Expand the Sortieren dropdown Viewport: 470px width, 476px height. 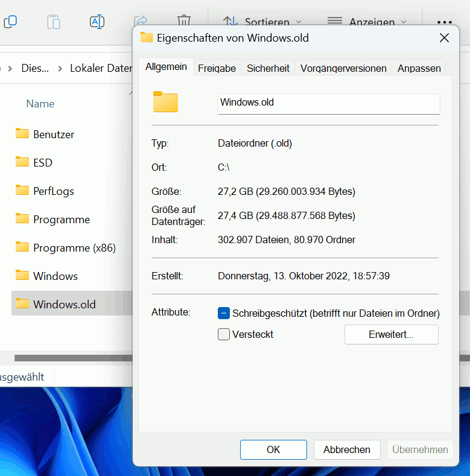pyautogui.click(x=256, y=22)
